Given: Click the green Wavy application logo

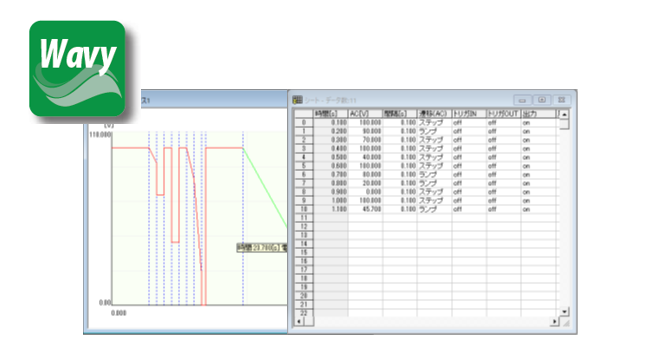Looking at the screenshot, I should pyautogui.click(x=77, y=68).
